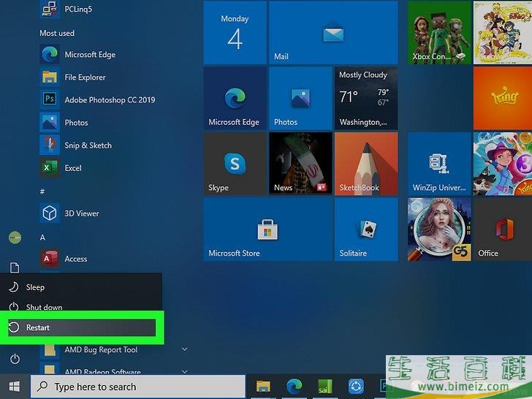Open Microsoft Edge on the taskbar
The image size is (532, 399).
pos(294,387)
